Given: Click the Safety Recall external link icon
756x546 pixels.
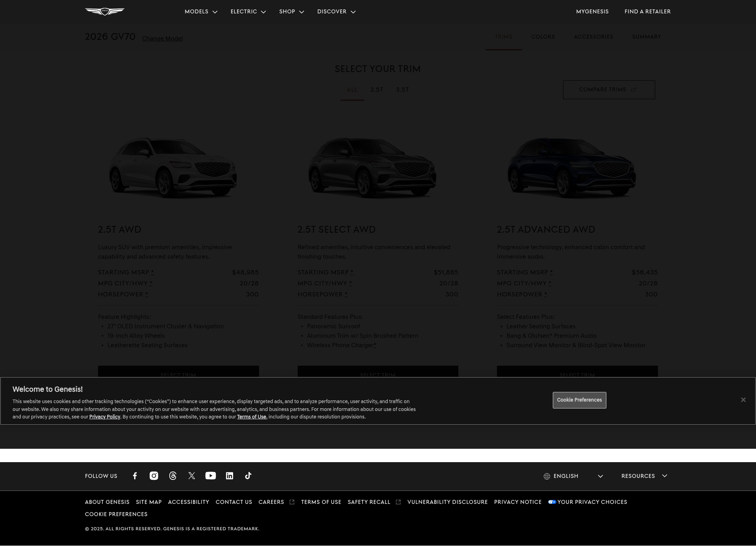Looking at the screenshot, I should point(398,502).
